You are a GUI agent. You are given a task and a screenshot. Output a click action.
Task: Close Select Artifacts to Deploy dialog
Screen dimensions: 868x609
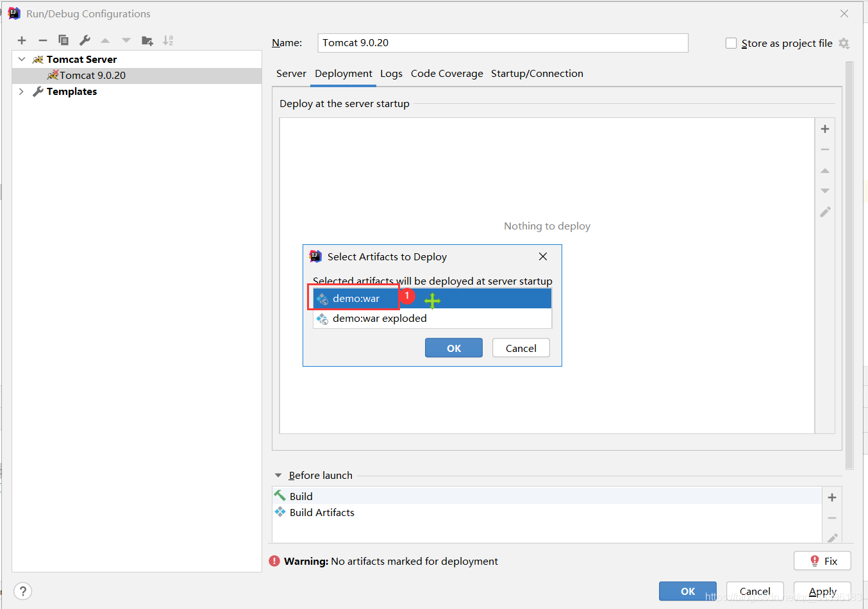click(543, 256)
